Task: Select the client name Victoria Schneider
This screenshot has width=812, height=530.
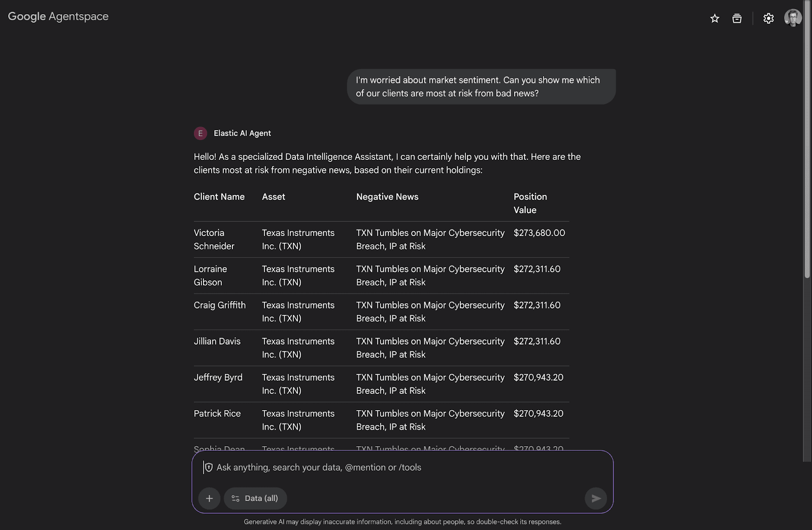Action: (x=214, y=239)
